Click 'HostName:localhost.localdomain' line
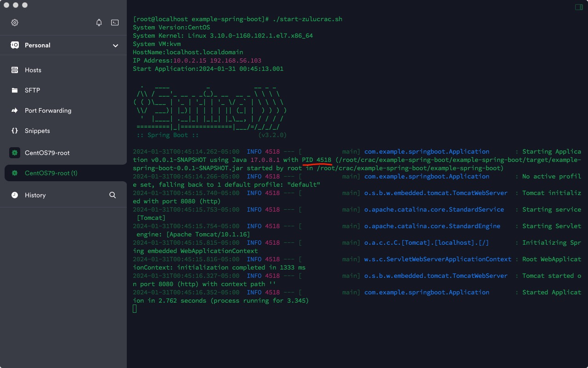Viewport: 588px width, 368px height. tap(188, 52)
